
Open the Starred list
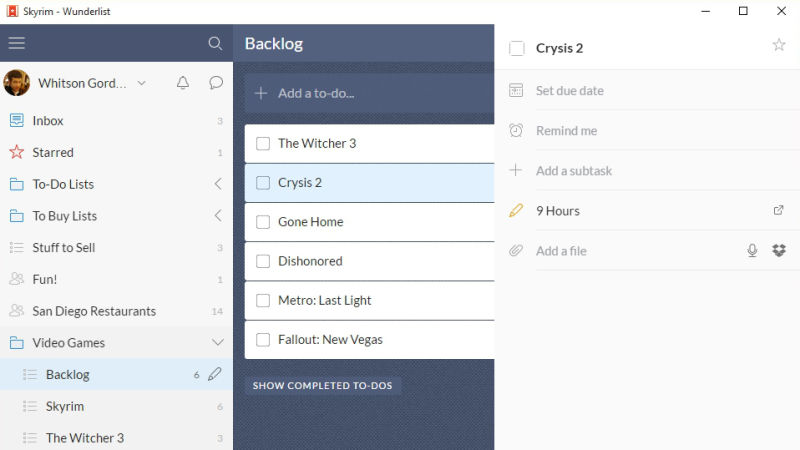click(116, 152)
